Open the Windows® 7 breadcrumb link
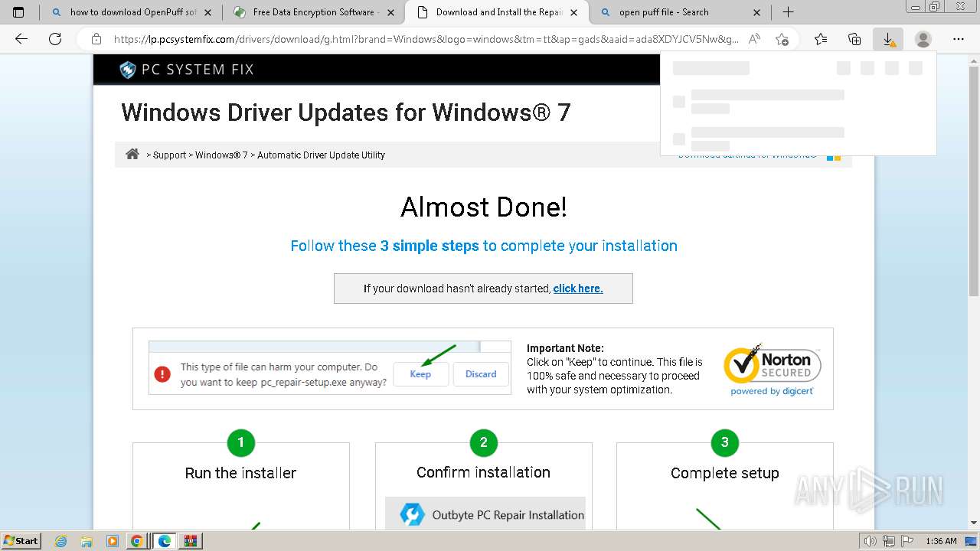This screenshot has width=980, height=551. 221,155
